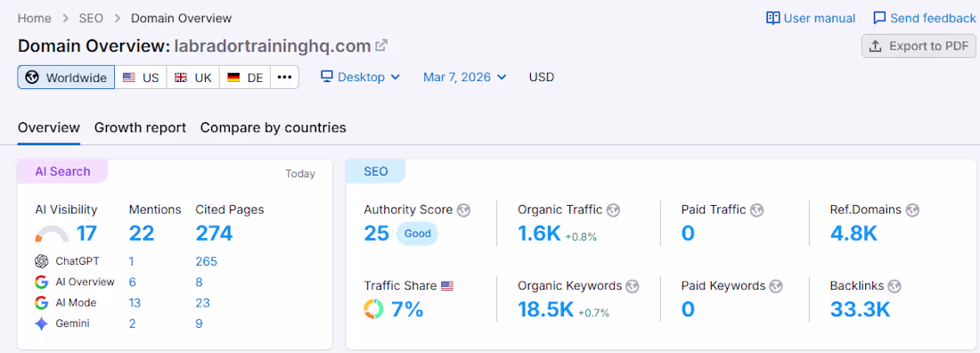Click AI Mode mentions value 13
This screenshot has width=980, height=353.
pos(135,303)
